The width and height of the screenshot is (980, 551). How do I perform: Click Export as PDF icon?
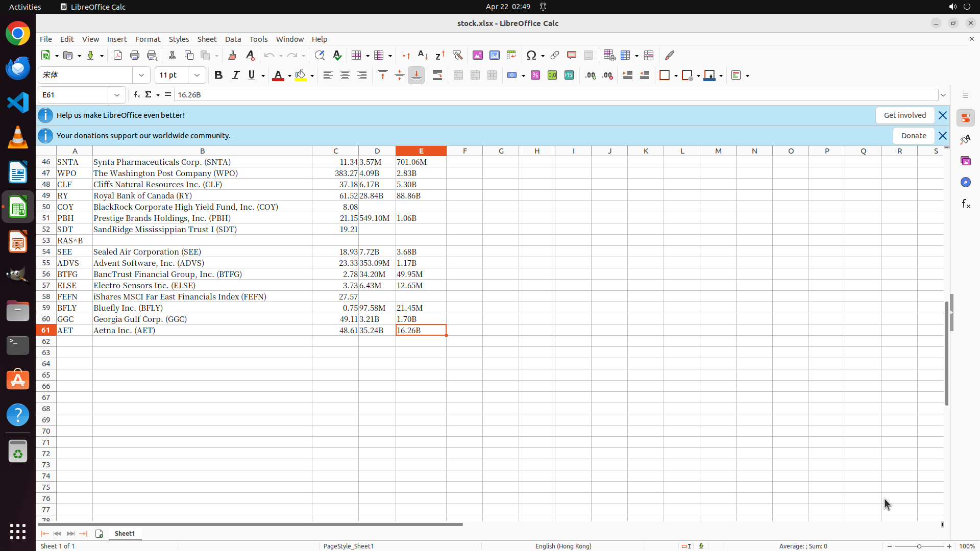point(118,55)
